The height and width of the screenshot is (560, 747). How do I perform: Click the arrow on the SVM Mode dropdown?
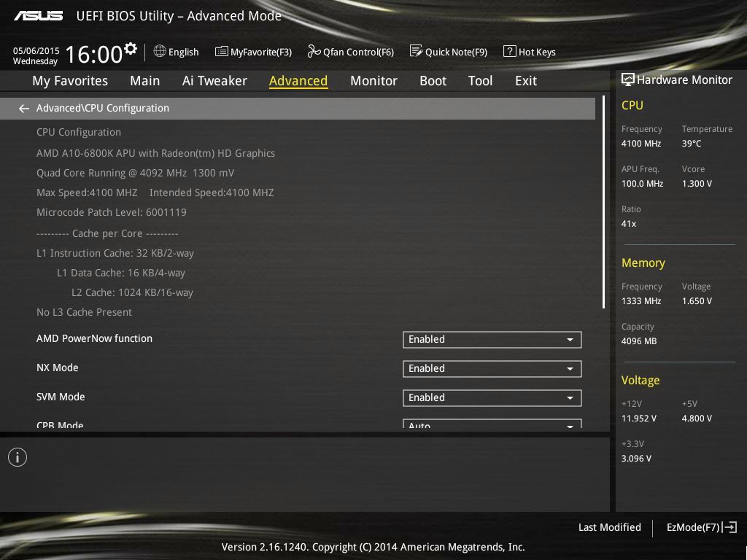(570, 398)
